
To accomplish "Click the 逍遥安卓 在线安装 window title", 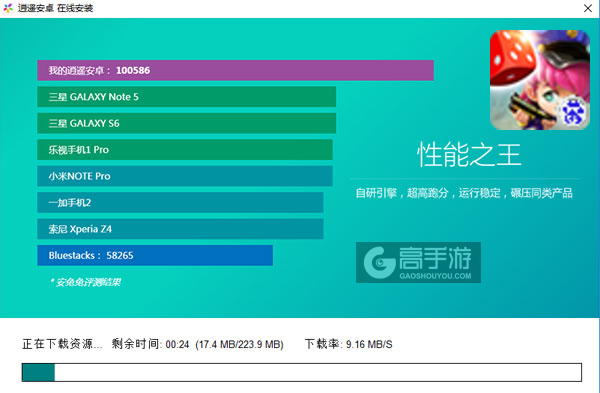I will 55,8.
